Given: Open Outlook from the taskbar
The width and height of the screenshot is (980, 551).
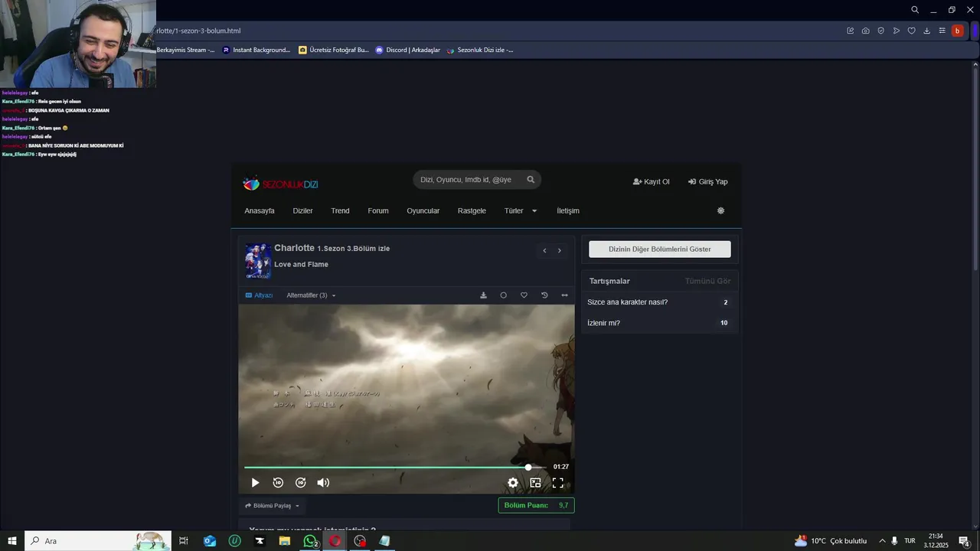Looking at the screenshot, I should coord(210,541).
